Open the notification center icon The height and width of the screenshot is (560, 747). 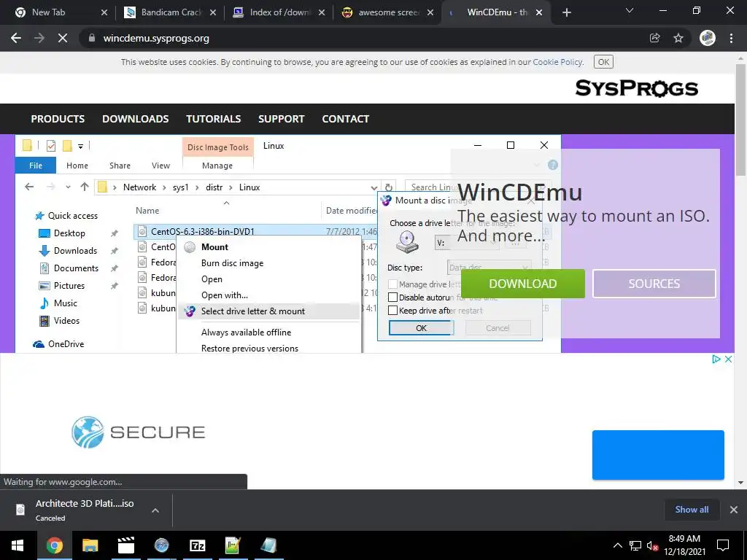pos(723,545)
